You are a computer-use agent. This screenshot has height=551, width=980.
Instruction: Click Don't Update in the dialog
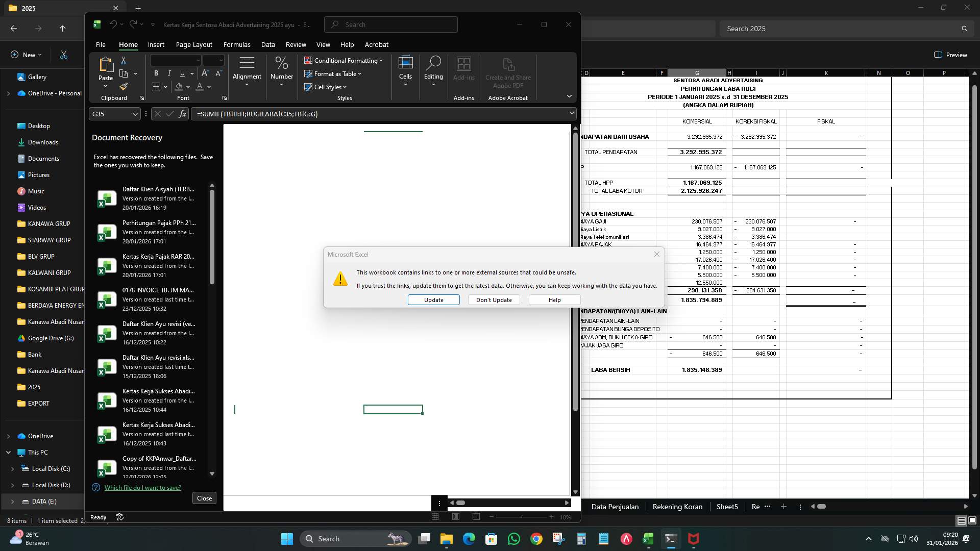(x=493, y=300)
